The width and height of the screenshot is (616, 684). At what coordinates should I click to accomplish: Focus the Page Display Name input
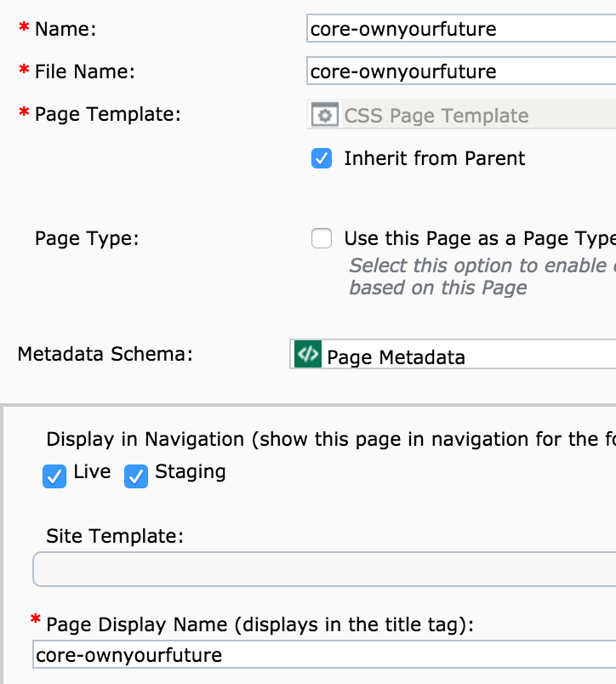coord(323,655)
